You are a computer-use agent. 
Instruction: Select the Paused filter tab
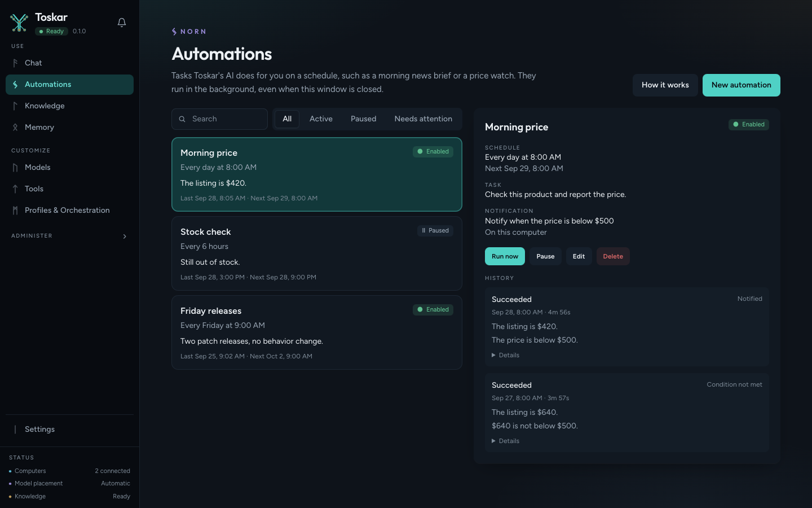[363, 119]
